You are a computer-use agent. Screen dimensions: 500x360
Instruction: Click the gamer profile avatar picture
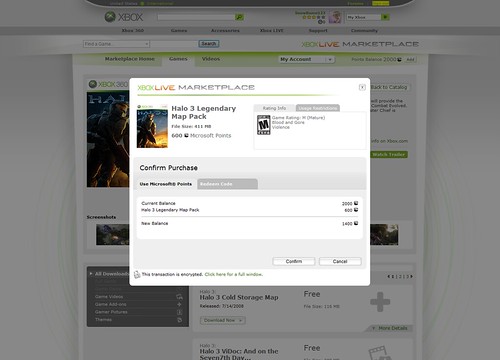[x=335, y=17]
